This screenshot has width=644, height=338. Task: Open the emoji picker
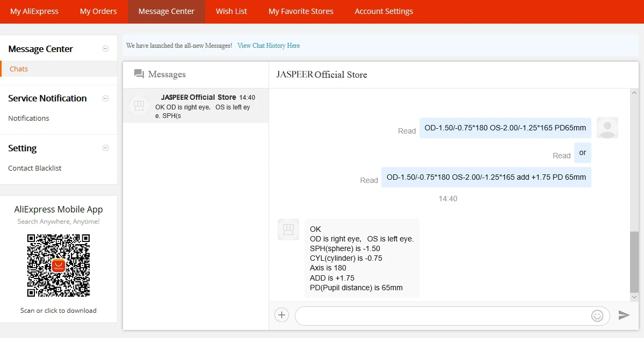pyautogui.click(x=597, y=315)
